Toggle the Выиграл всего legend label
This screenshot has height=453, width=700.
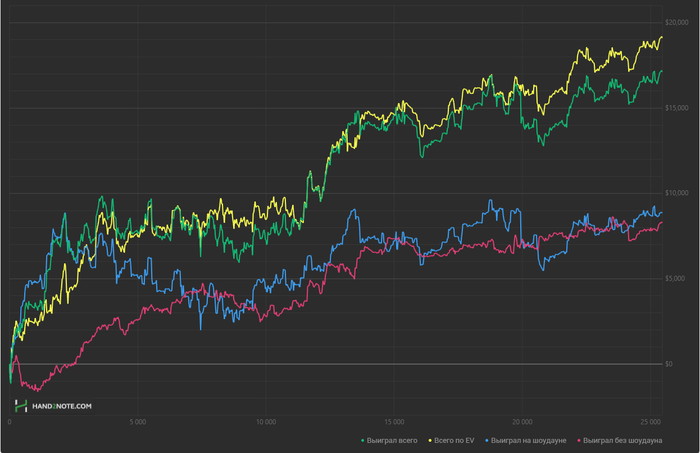pos(393,440)
